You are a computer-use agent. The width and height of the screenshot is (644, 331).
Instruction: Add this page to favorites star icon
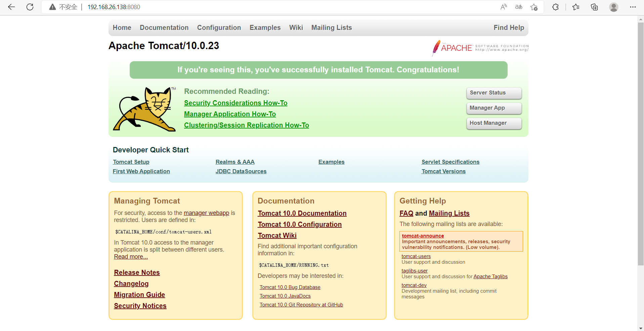534,7
